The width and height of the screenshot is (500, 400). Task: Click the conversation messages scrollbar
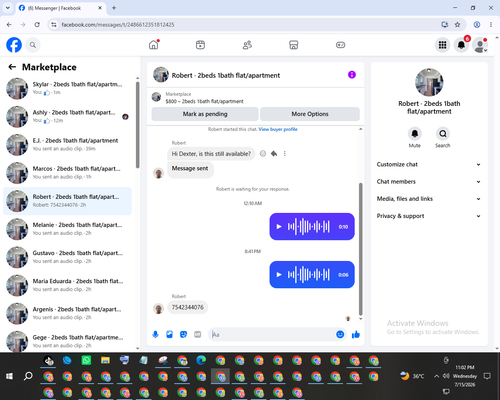[x=360, y=248]
